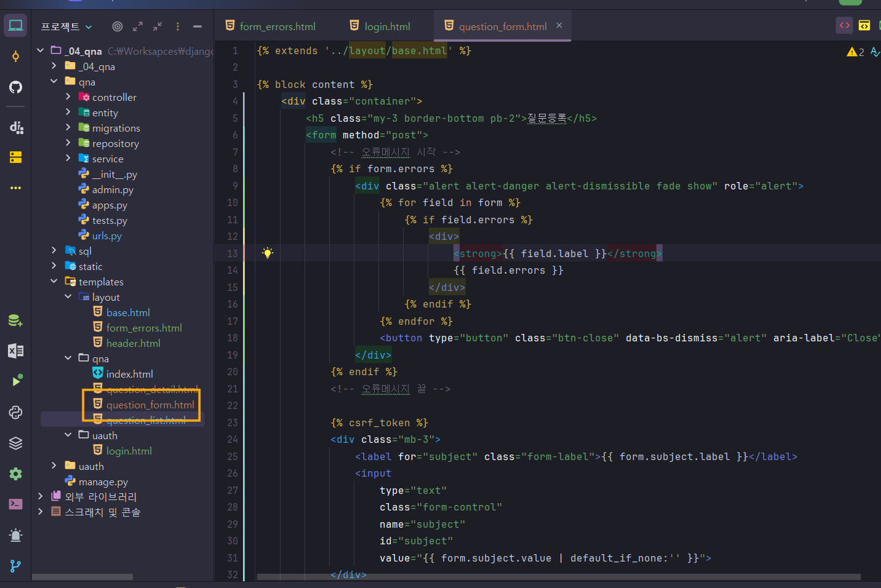
Task: Collapse the qna package folder
Action: coord(54,81)
